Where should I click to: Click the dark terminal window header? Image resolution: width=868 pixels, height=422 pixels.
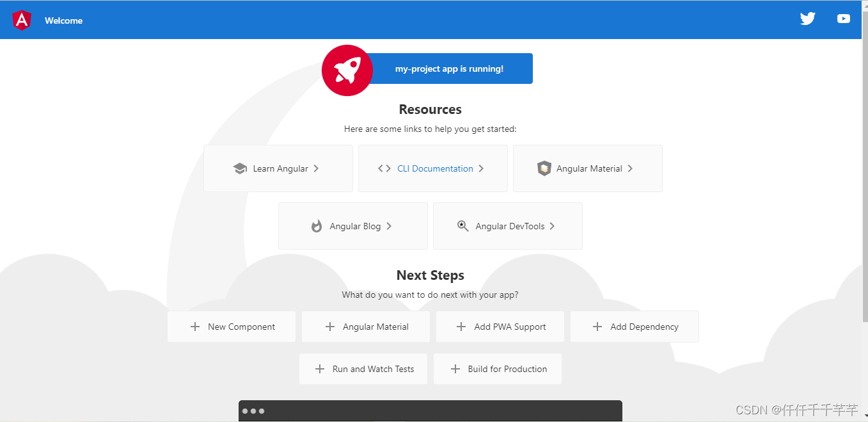[x=430, y=411]
